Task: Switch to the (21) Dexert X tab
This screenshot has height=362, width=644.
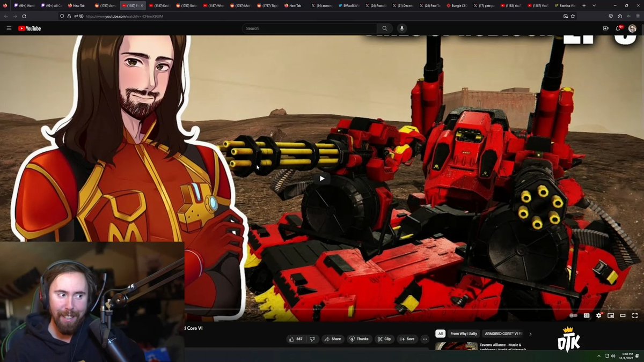Action: [404, 5]
